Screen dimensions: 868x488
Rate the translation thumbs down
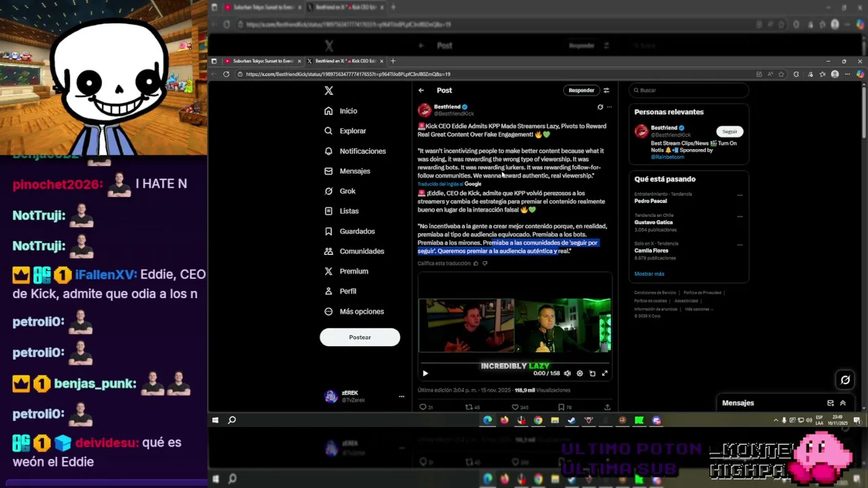485,263
